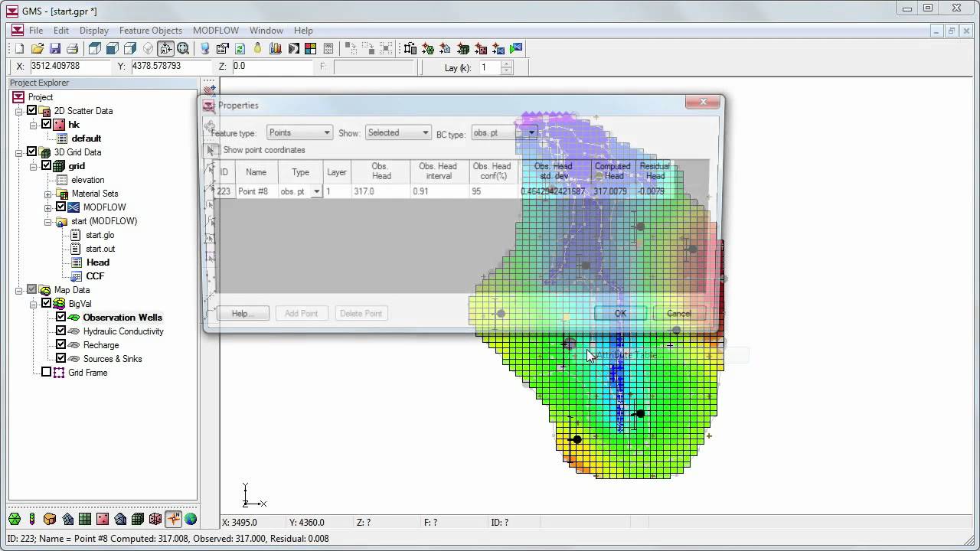This screenshot has height=551, width=980.
Task: Toggle the MODFLOW tree checkbox
Action: tap(60, 207)
